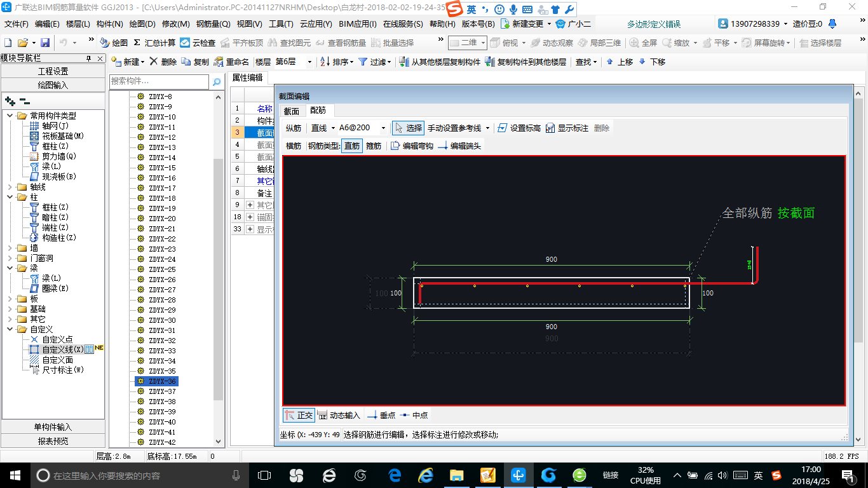Open the 工具(T) menu
The image size is (868, 488).
click(281, 24)
